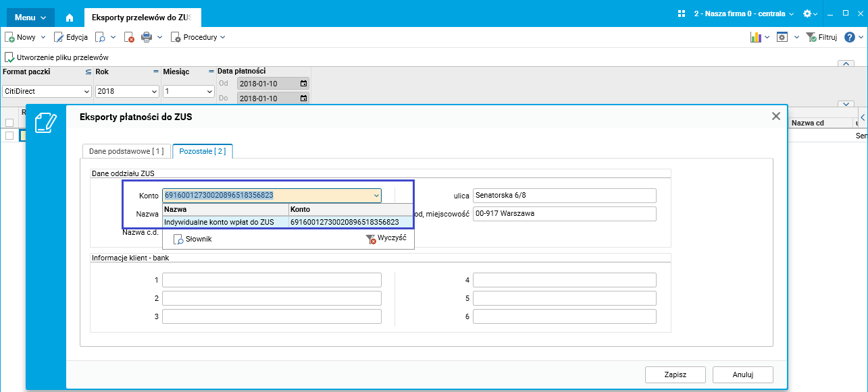
Task: Open the settings gear menu
Action: click(810, 13)
